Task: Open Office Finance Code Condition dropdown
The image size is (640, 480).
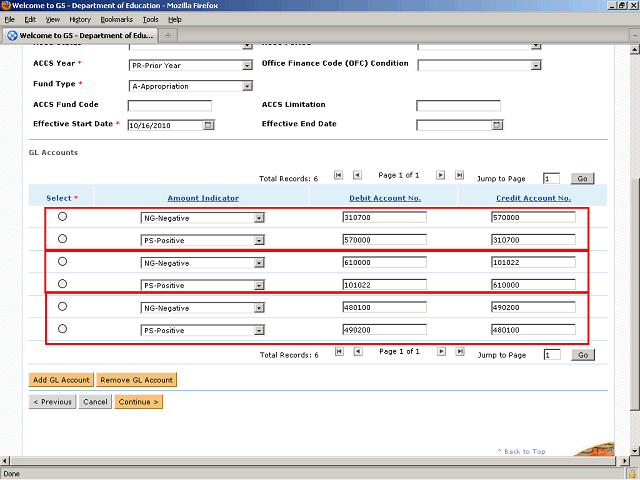Action: 536,65
